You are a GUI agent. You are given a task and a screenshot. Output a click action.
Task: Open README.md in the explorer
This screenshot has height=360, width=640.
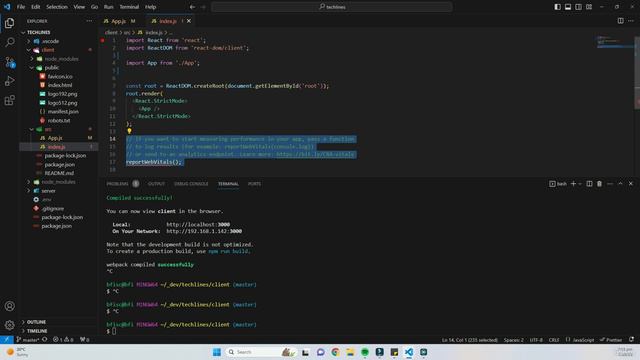pyautogui.click(x=59, y=173)
